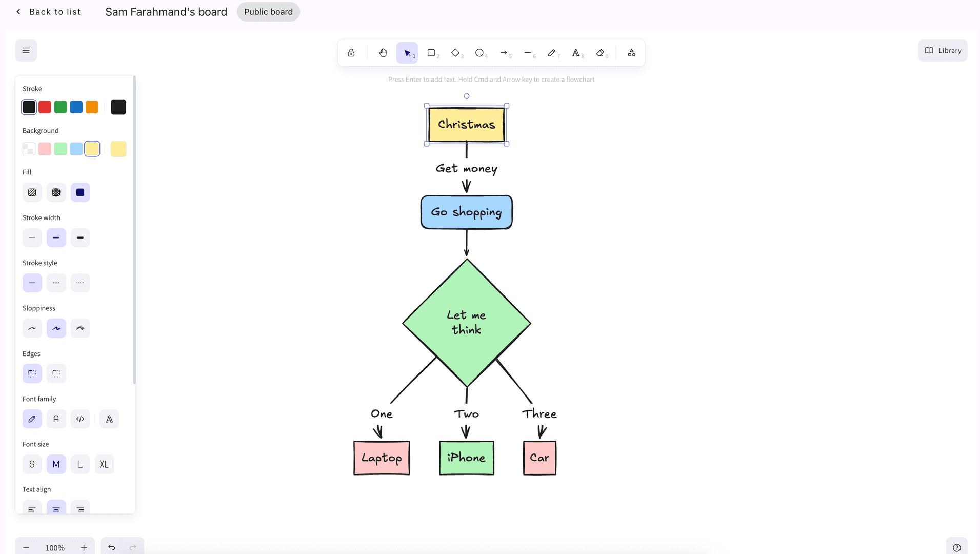The width and height of the screenshot is (980, 554).
Task: Click the 100% zoom indicator
Action: [x=55, y=547]
